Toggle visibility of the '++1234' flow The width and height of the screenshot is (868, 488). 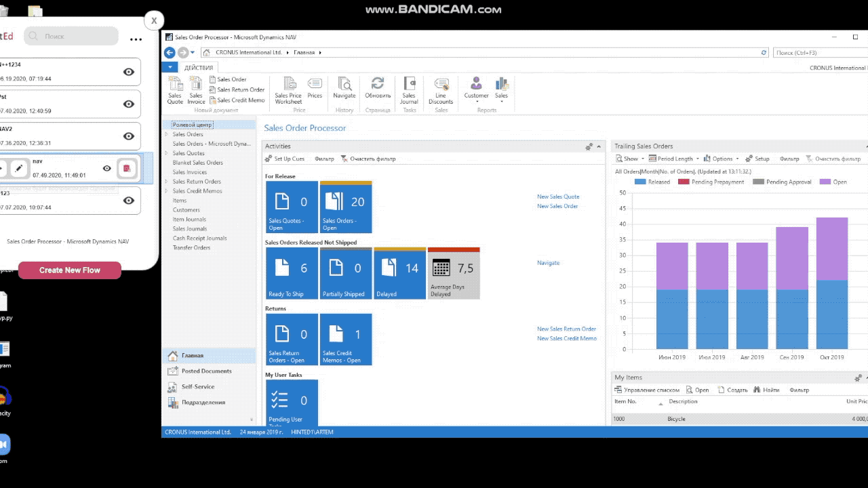[128, 72]
